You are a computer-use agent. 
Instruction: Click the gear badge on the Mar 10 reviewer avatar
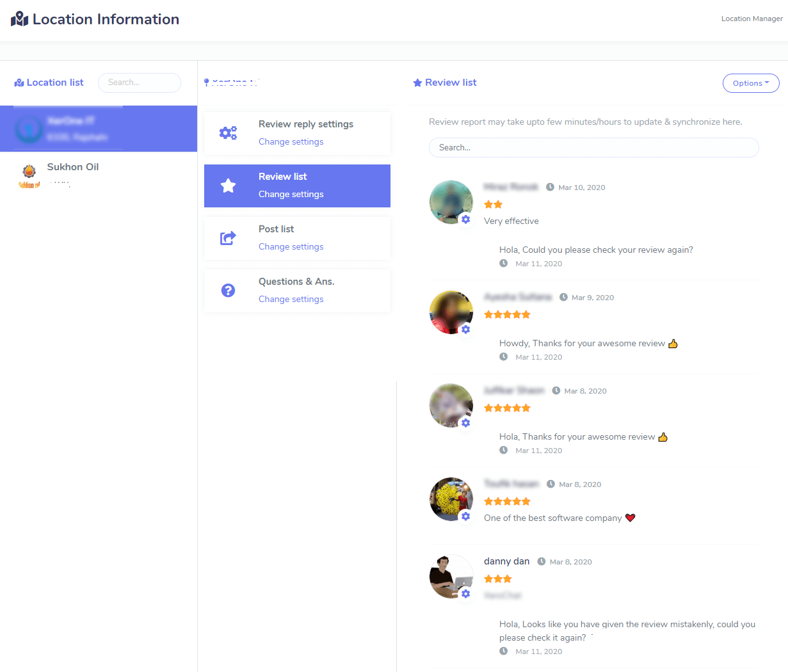coord(465,220)
